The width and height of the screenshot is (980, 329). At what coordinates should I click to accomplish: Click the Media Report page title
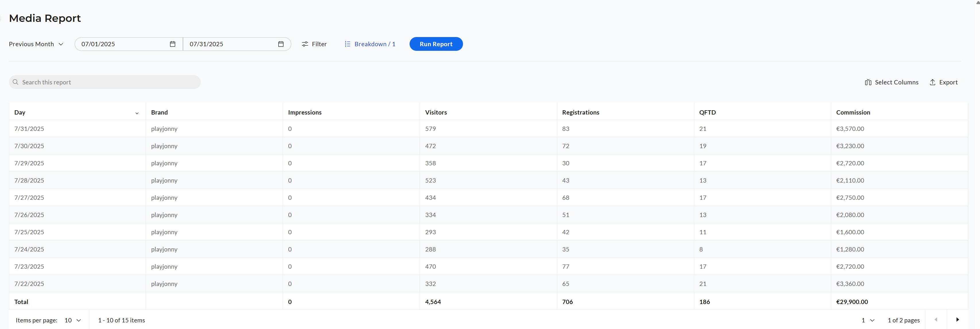45,18
